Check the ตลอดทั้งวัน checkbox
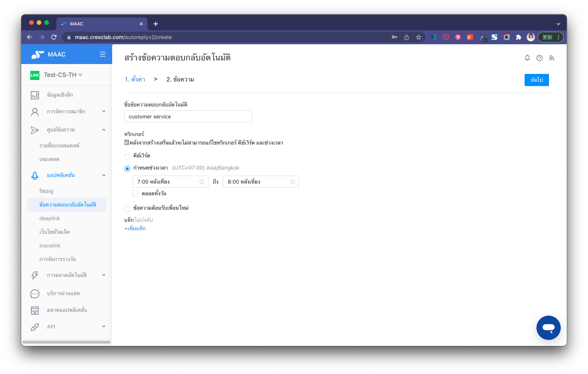The height and width of the screenshot is (374, 588). (136, 193)
